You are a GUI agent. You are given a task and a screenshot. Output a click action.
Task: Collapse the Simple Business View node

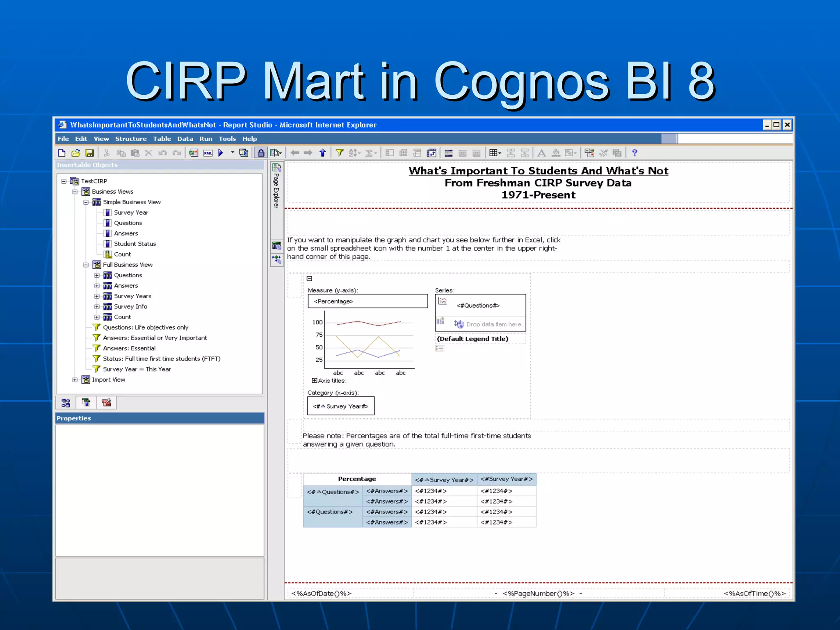click(x=86, y=202)
